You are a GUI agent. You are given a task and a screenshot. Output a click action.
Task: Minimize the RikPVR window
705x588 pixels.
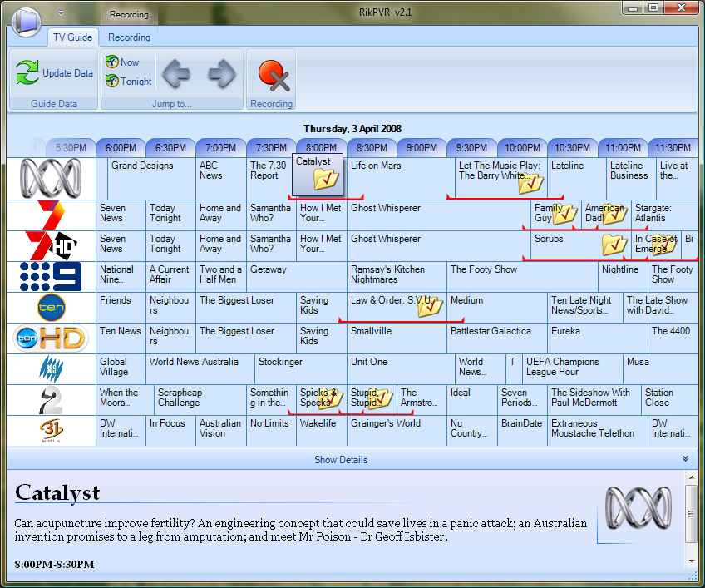pos(633,8)
